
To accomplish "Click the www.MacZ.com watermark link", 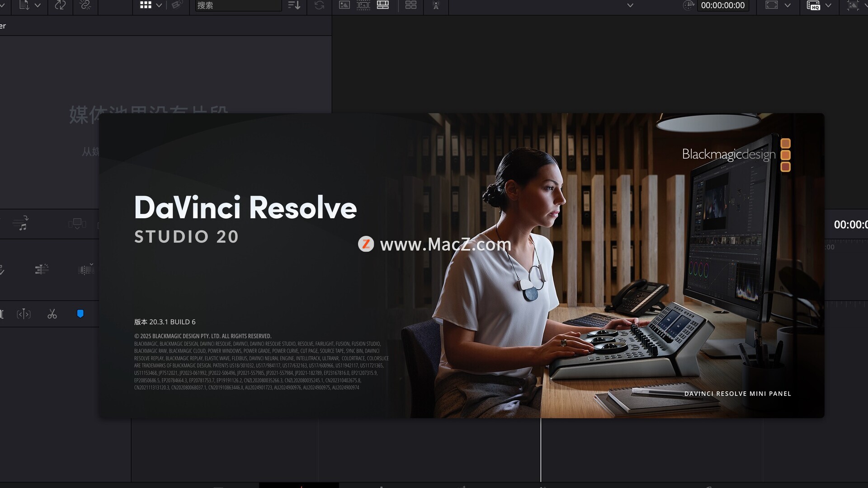I will 445,244.
